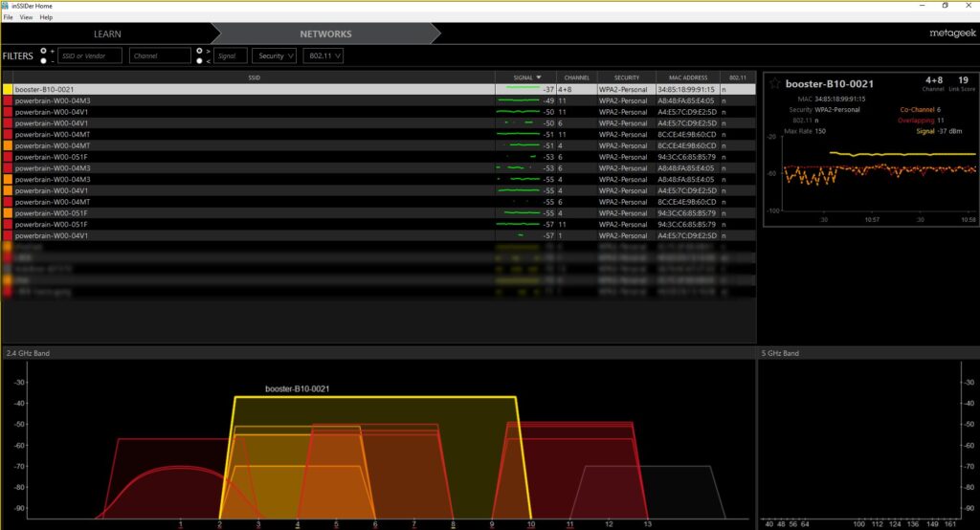Select powerbrain-W00-051F row with signal -53
Screen dimensions: 980x530
379,157
